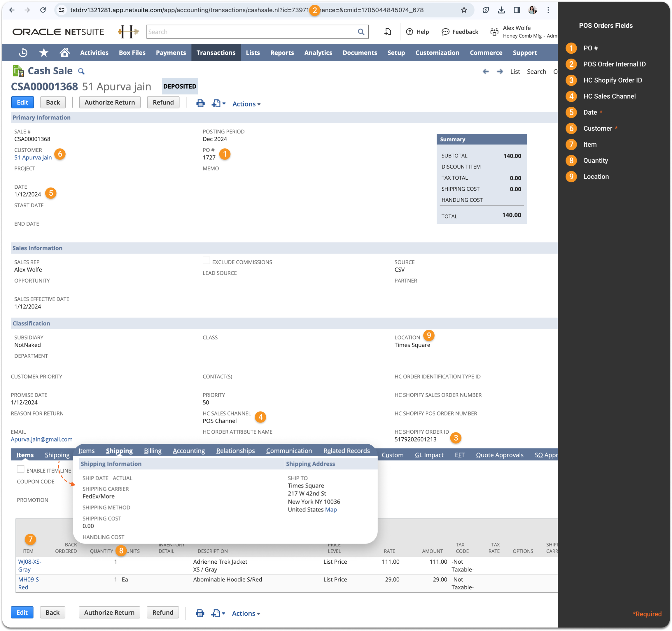Open the Communication subtab
Screen dimensions: 672x631
(x=289, y=451)
